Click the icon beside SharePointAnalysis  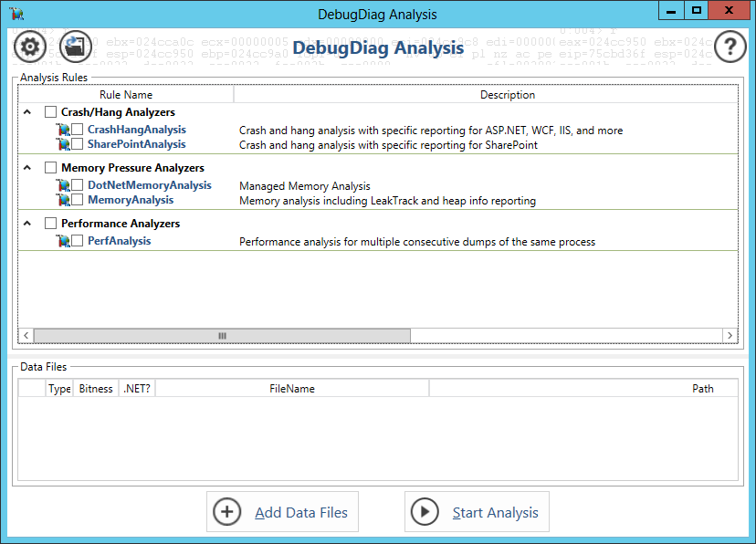pyautogui.click(x=63, y=144)
